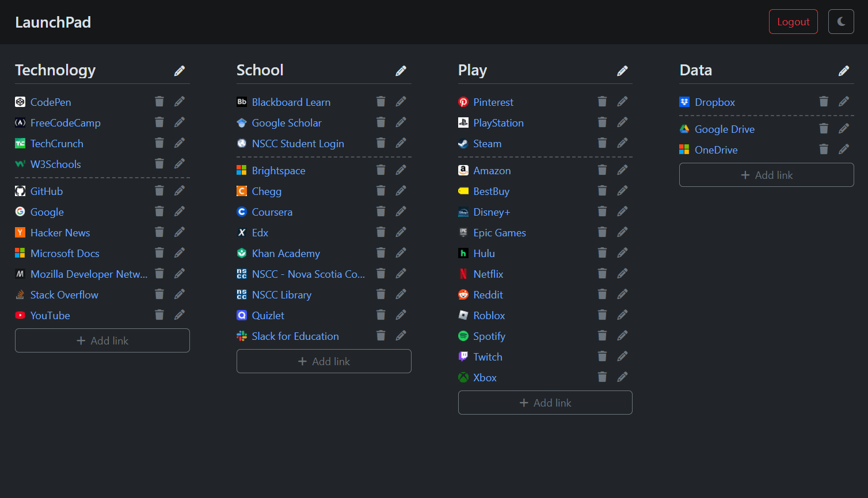Delete the Netflix link
Viewport: 868px width, 498px height.
click(x=602, y=273)
